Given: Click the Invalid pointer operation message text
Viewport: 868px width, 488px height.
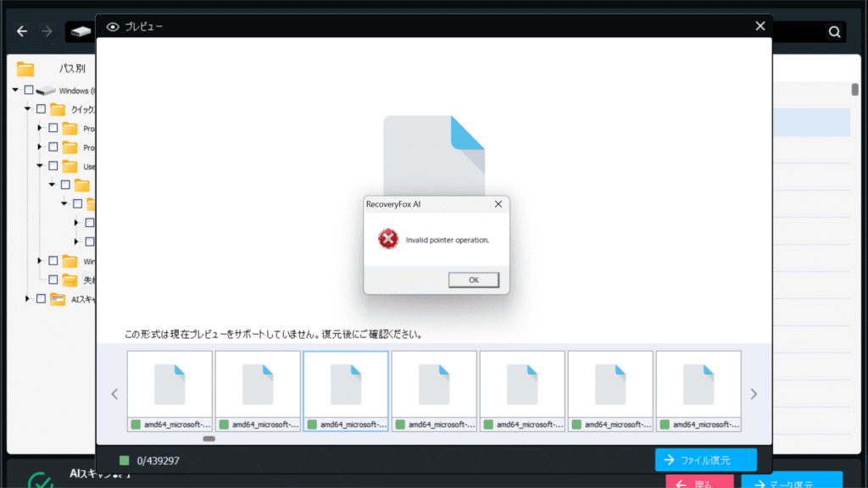Looking at the screenshot, I should pos(448,240).
